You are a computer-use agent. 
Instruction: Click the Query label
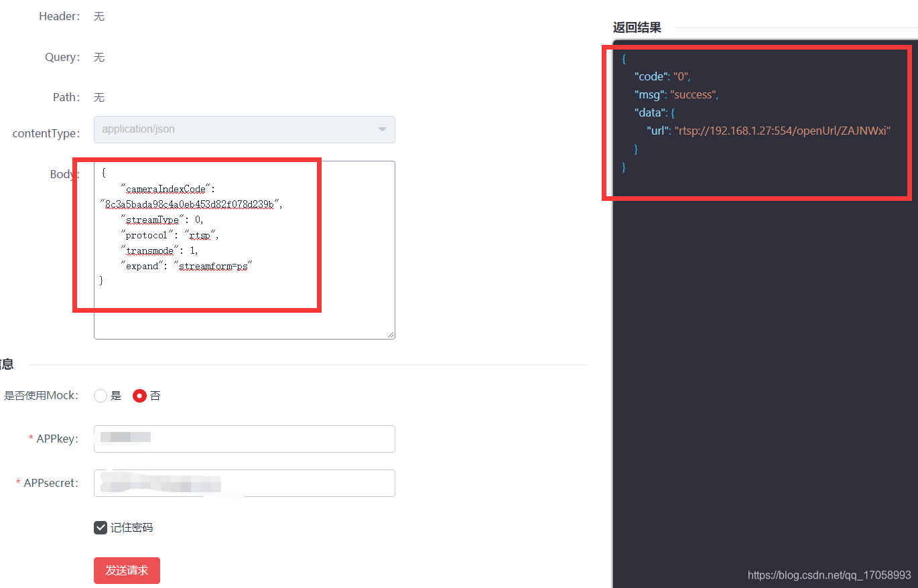tap(63, 58)
